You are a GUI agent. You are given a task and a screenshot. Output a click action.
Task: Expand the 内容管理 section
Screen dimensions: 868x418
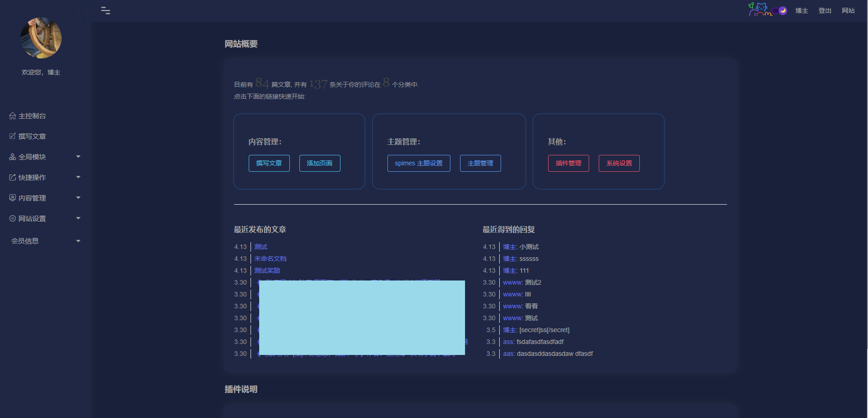coord(78,197)
